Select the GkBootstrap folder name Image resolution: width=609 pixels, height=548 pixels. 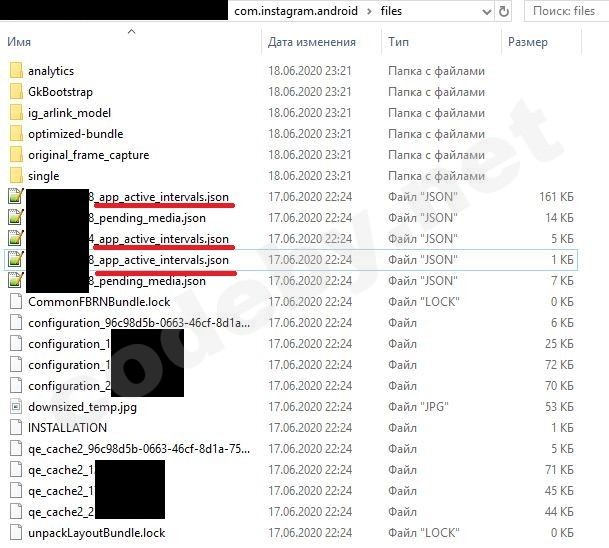60,92
